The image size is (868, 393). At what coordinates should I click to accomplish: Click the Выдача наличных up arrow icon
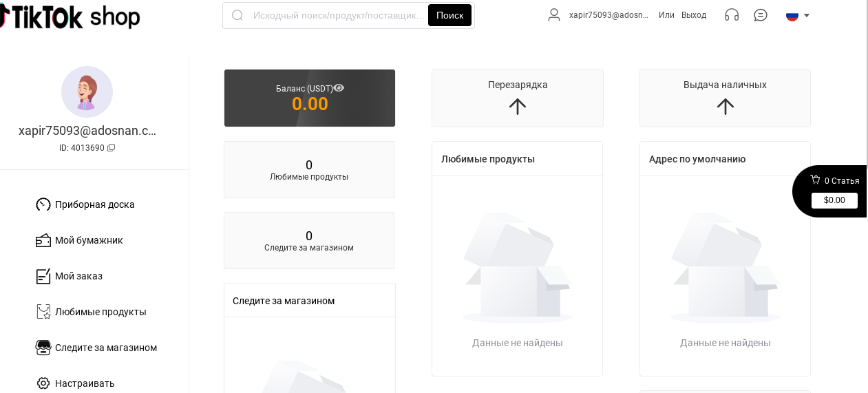725,106
